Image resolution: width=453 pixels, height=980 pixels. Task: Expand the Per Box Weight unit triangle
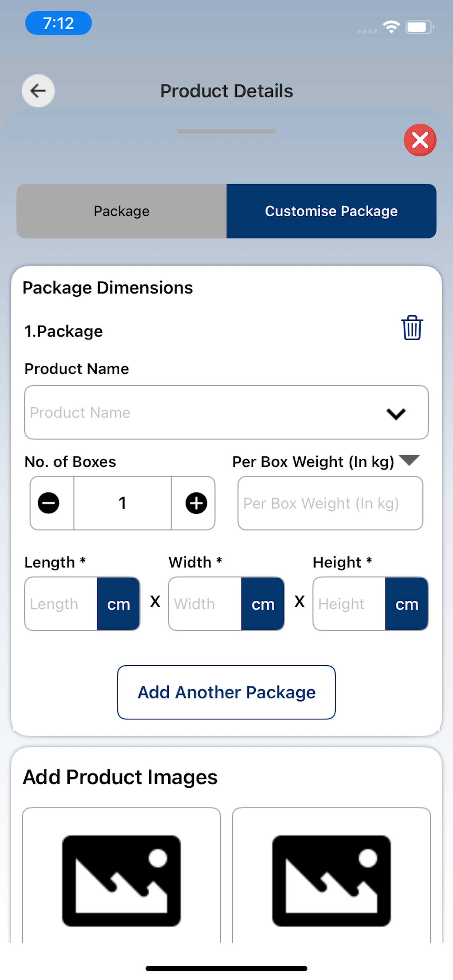click(409, 460)
